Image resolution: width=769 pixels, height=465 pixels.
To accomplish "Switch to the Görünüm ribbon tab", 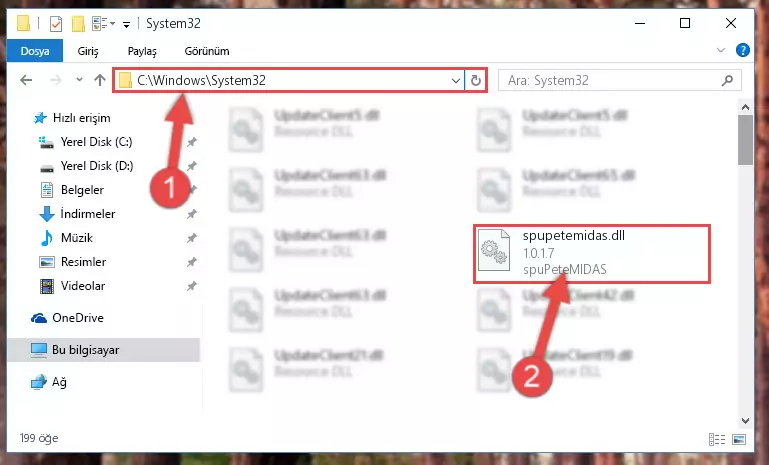I will click(x=206, y=51).
